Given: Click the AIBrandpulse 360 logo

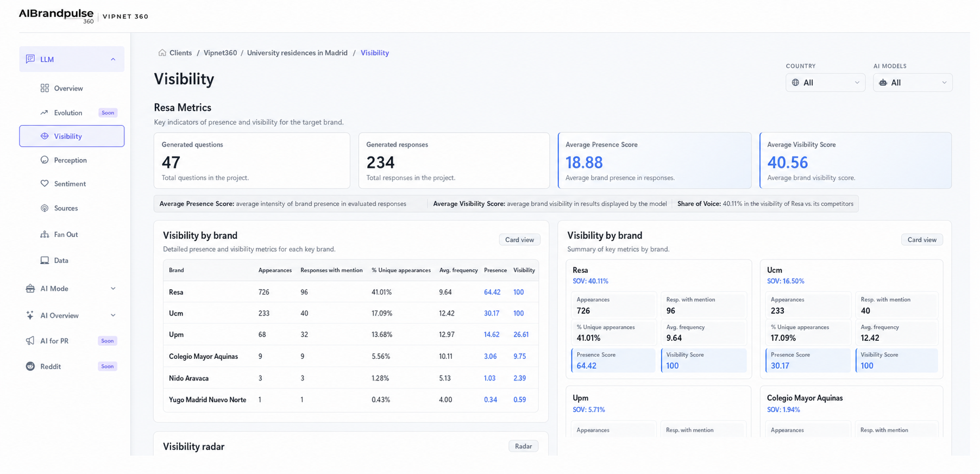Looking at the screenshot, I should tap(56, 16).
